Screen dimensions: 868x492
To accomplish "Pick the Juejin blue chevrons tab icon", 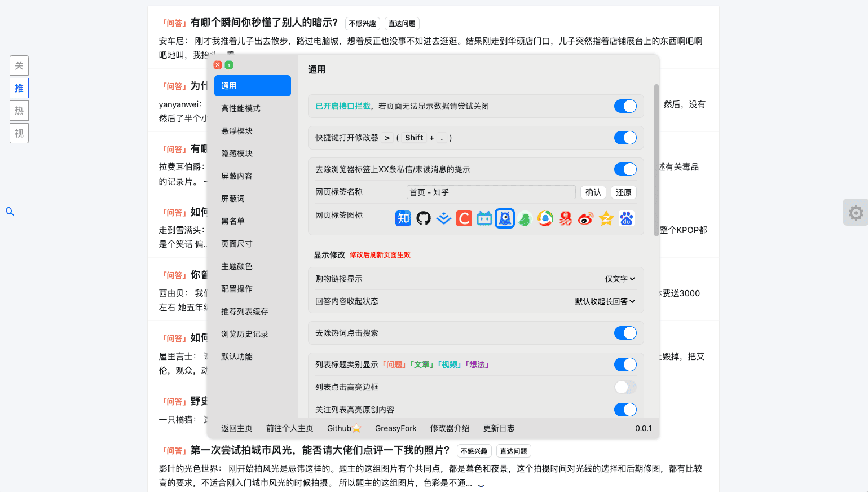I will pos(444,218).
